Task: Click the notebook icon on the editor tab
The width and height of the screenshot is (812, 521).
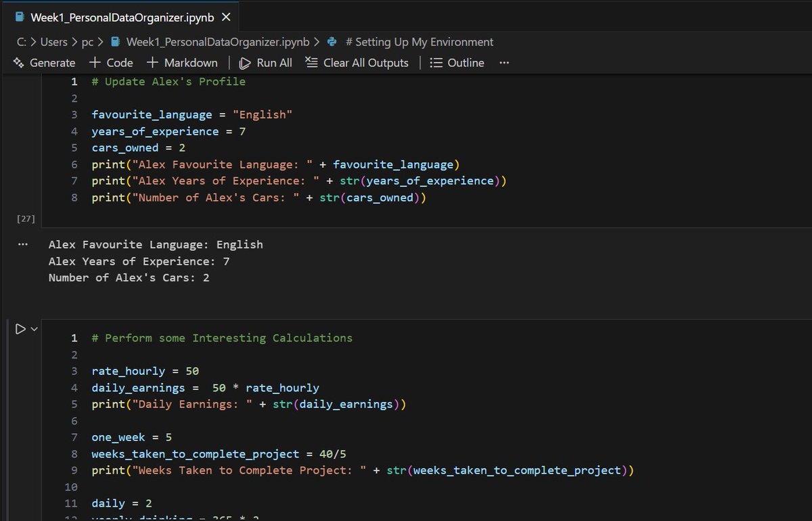Action: click(x=19, y=17)
